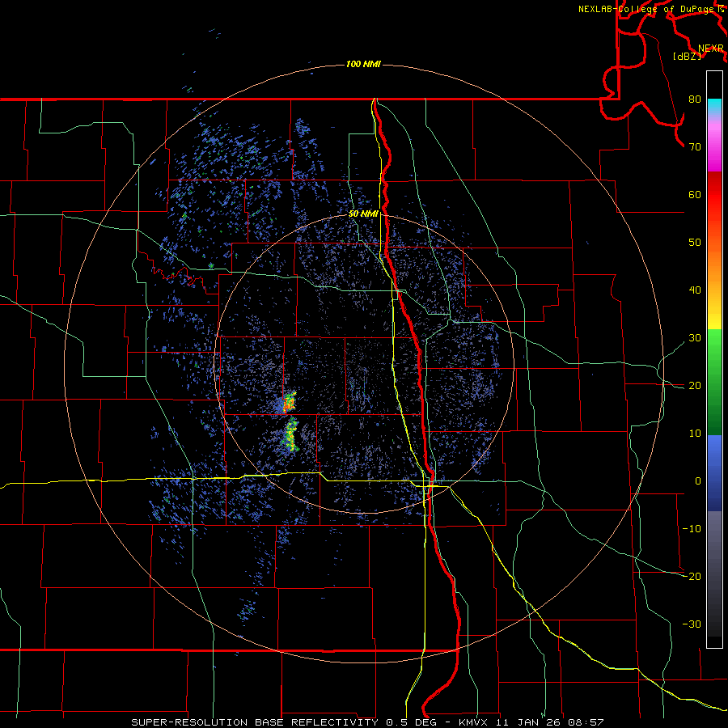This screenshot has width=728, height=728.
Task: Click the 30 dBZ scale value
Action: click(695, 338)
